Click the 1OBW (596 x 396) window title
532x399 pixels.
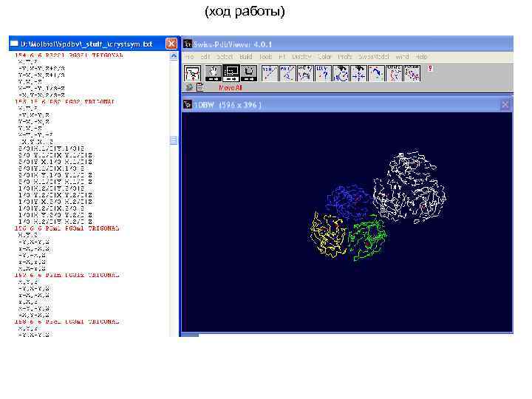(228, 105)
